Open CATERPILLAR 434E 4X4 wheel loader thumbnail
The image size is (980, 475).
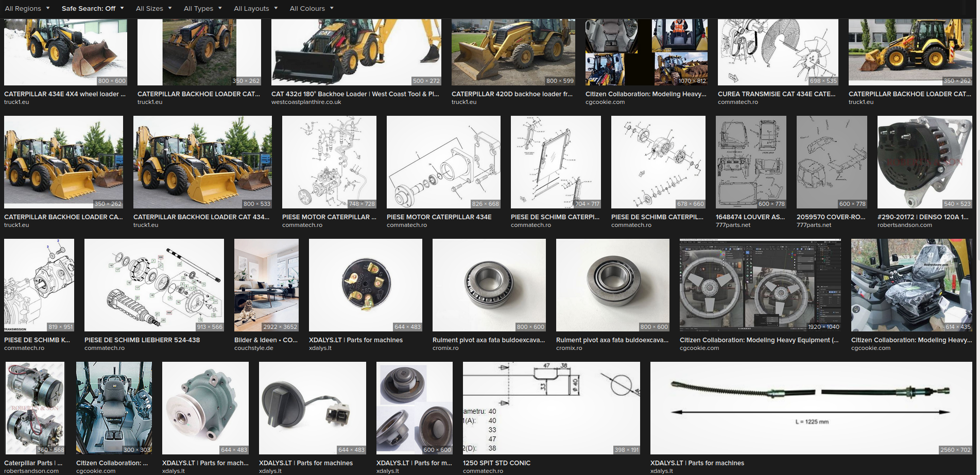(65, 52)
